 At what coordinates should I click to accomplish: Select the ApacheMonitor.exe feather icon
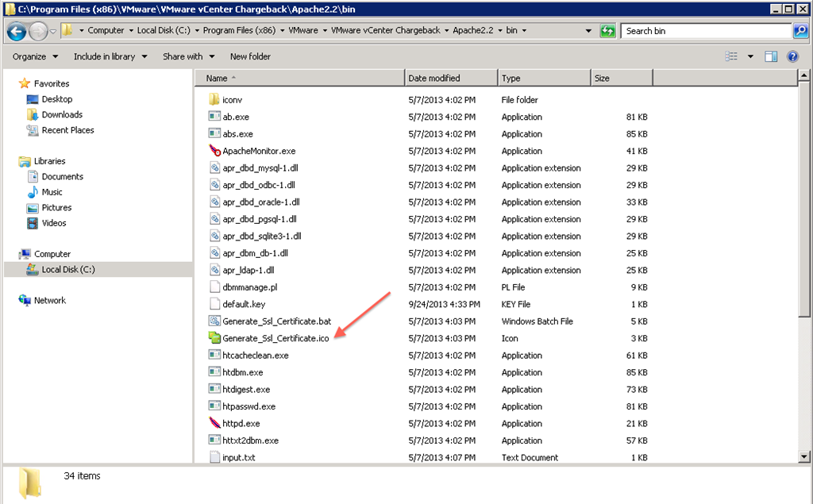pos(214,151)
